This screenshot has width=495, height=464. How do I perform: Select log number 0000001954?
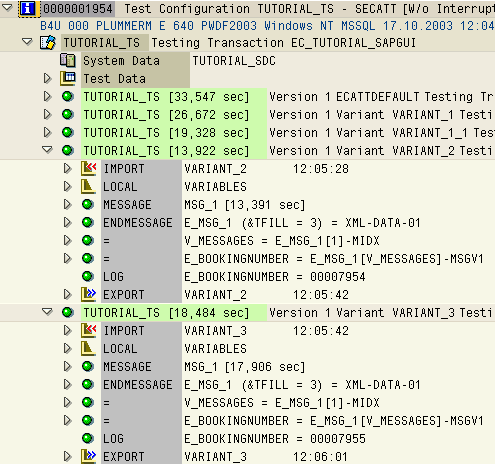(78, 9)
